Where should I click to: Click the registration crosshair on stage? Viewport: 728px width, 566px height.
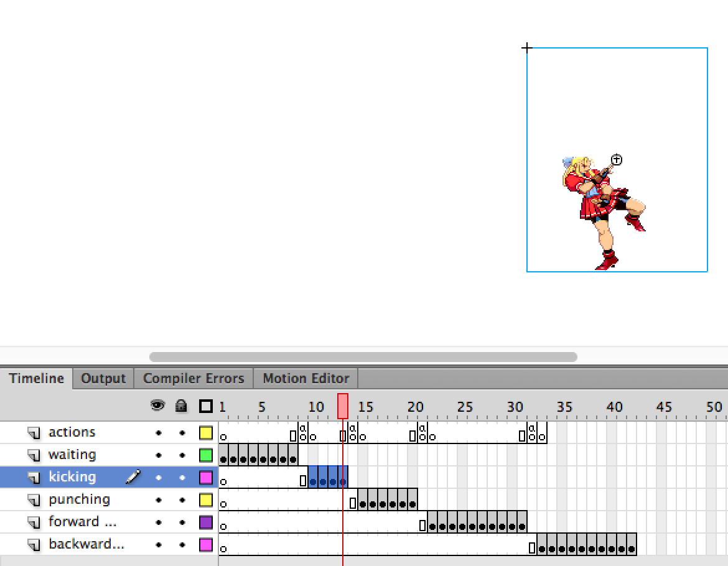(x=526, y=48)
